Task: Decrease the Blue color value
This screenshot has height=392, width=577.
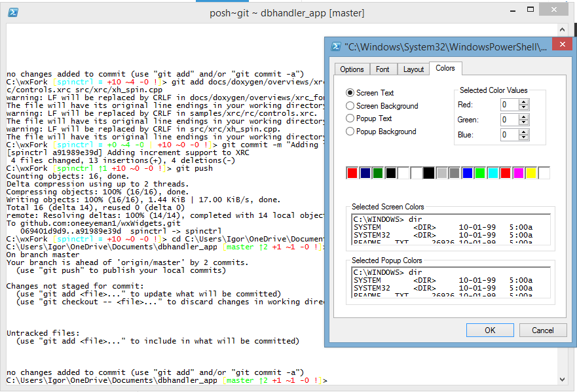Action: [x=524, y=137]
